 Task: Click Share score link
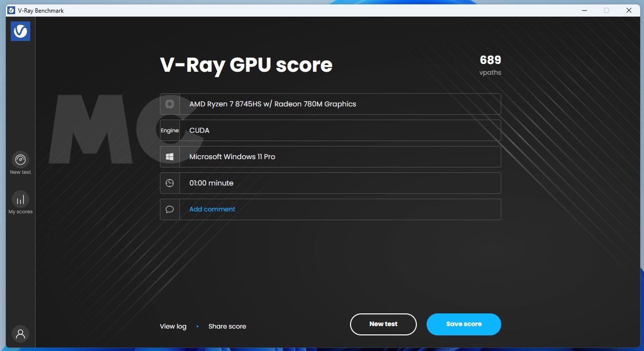pyautogui.click(x=227, y=327)
